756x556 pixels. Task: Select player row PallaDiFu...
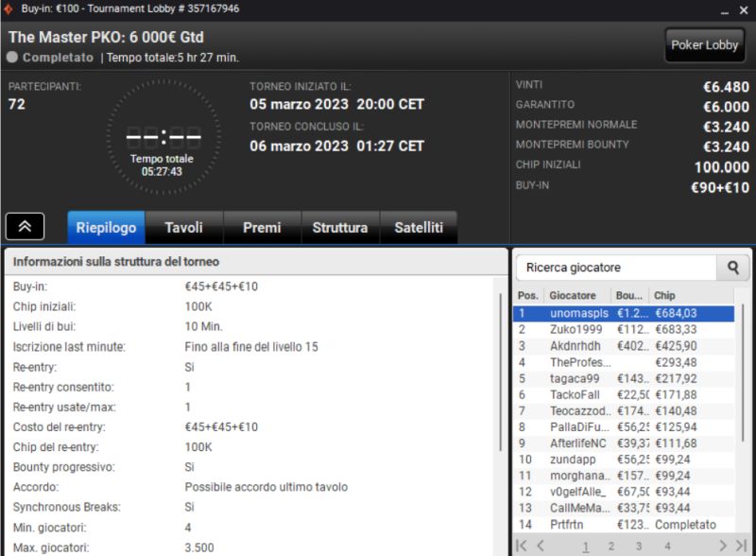pos(624,427)
